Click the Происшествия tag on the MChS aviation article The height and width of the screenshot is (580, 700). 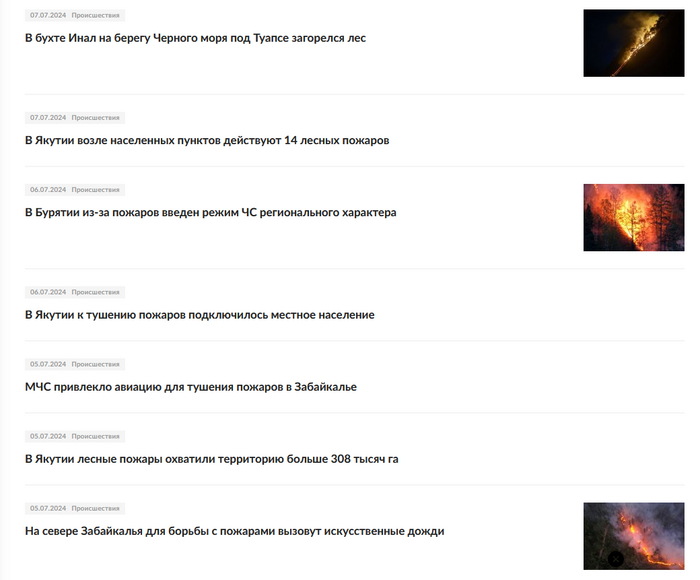pyautogui.click(x=96, y=364)
